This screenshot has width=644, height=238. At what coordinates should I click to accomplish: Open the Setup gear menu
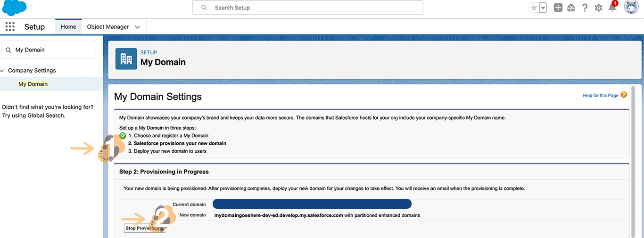[598, 8]
